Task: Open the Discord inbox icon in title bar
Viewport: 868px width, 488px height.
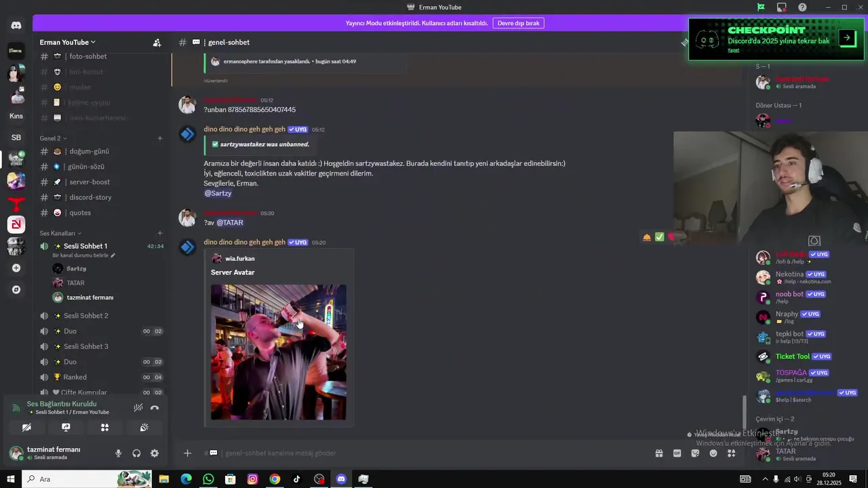Action: pos(782,7)
